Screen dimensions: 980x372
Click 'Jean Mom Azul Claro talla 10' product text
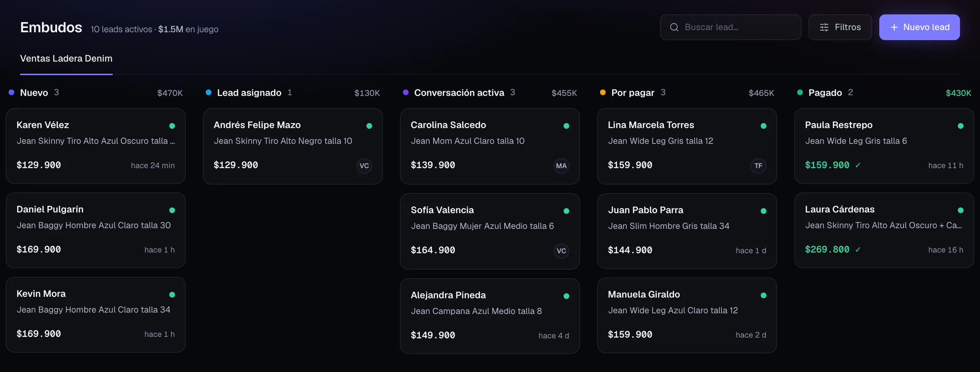[468, 141]
